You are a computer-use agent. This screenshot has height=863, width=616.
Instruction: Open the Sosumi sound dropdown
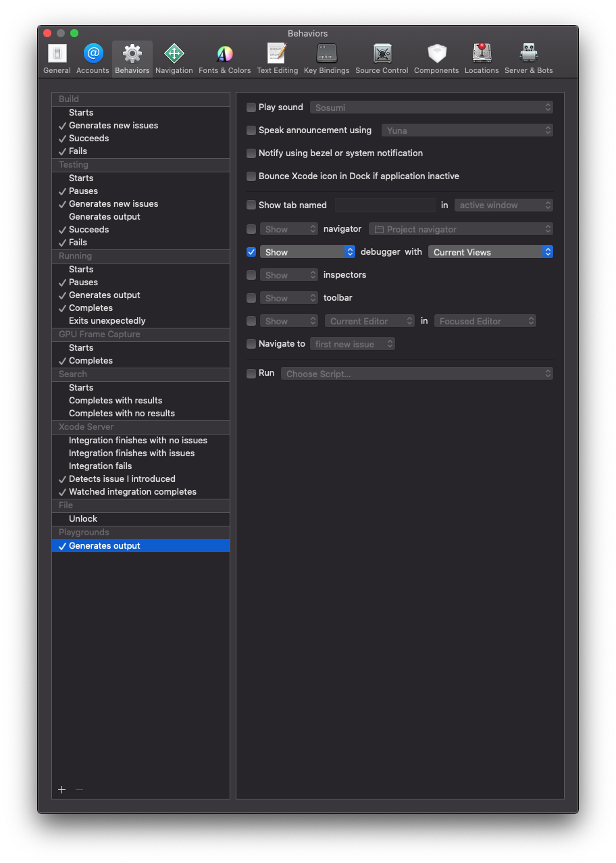coord(432,107)
